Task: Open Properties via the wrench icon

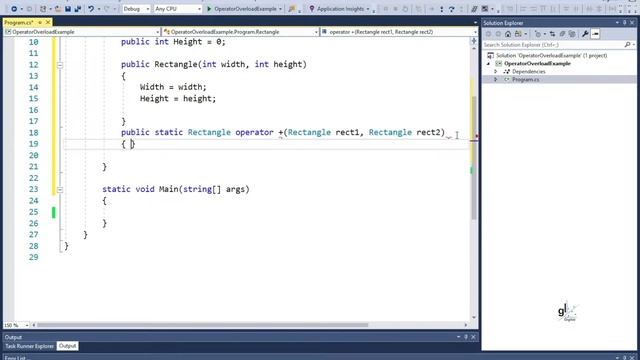Action: click(x=585, y=34)
